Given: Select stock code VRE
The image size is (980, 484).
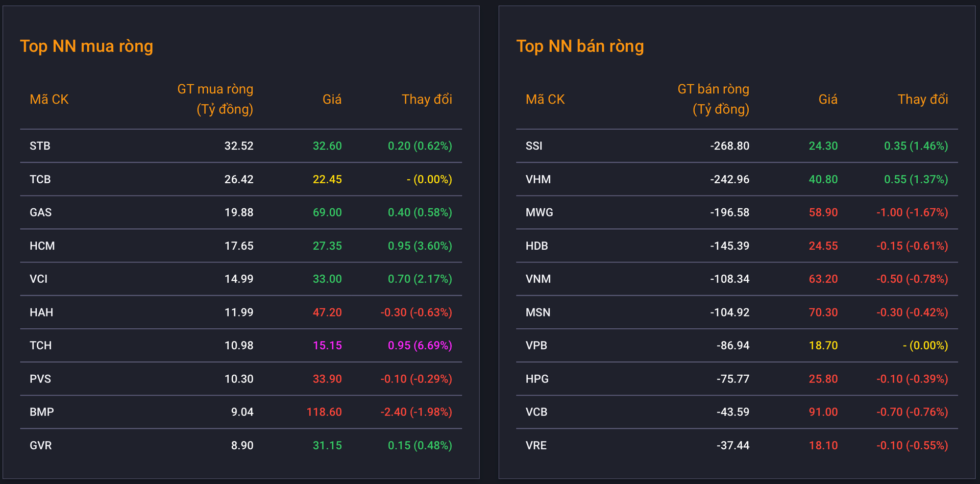Looking at the screenshot, I should point(536,445).
